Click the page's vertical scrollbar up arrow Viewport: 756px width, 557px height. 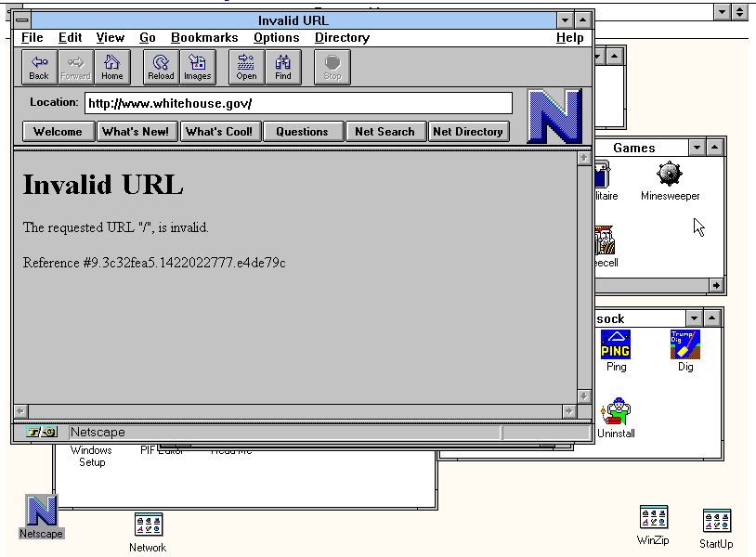(x=584, y=158)
